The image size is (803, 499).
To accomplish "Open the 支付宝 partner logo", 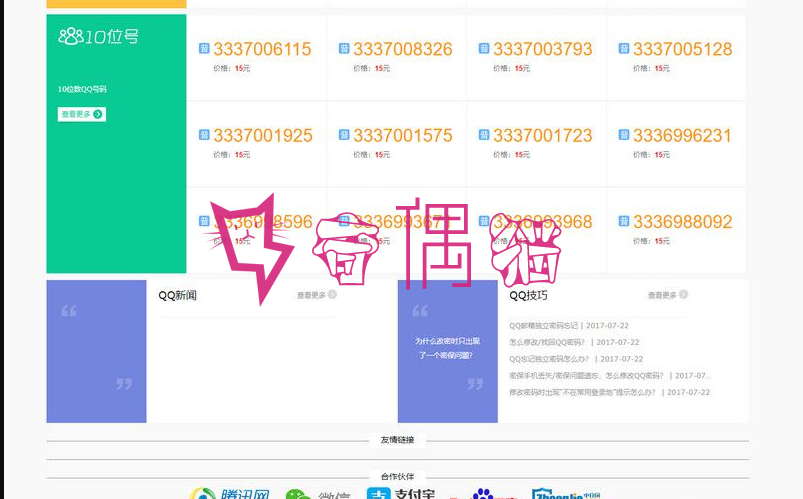I will pos(401,494).
